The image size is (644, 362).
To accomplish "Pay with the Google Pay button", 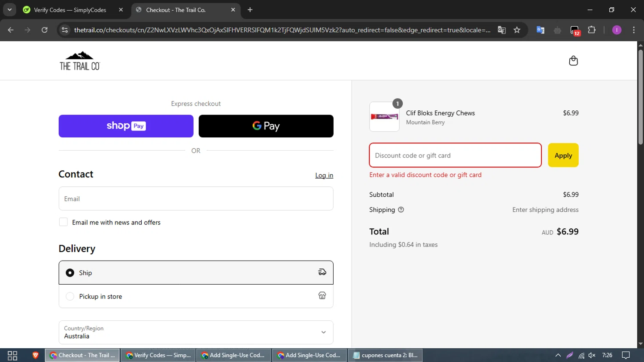I will [x=266, y=126].
